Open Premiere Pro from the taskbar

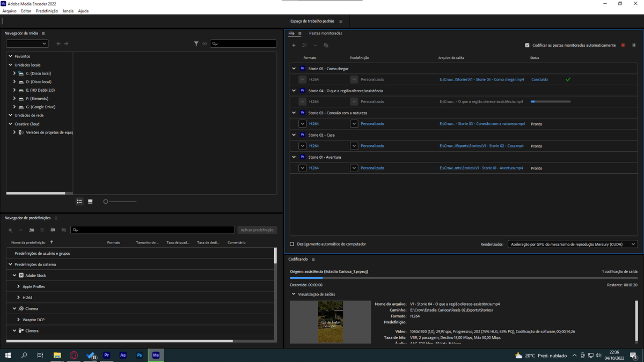106,355
